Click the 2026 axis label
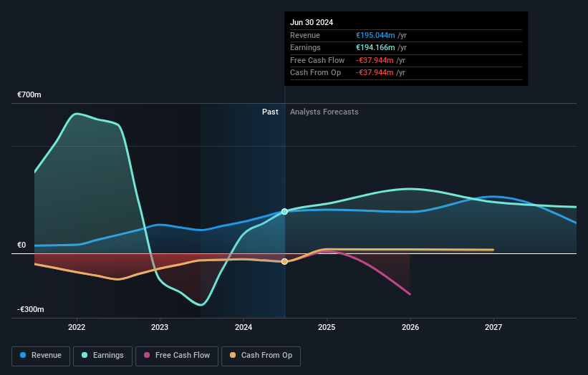Image resolution: width=588 pixels, height=375 pixels. [410, 328]
